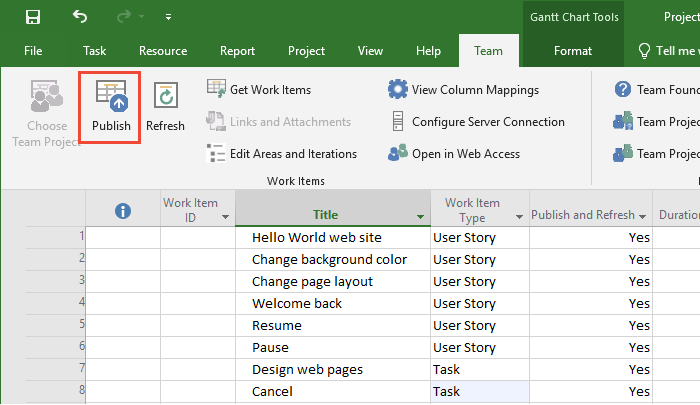Click Task type cell in Design web pages row
This screenshot has width=700, height=405.
coord(480,370)
